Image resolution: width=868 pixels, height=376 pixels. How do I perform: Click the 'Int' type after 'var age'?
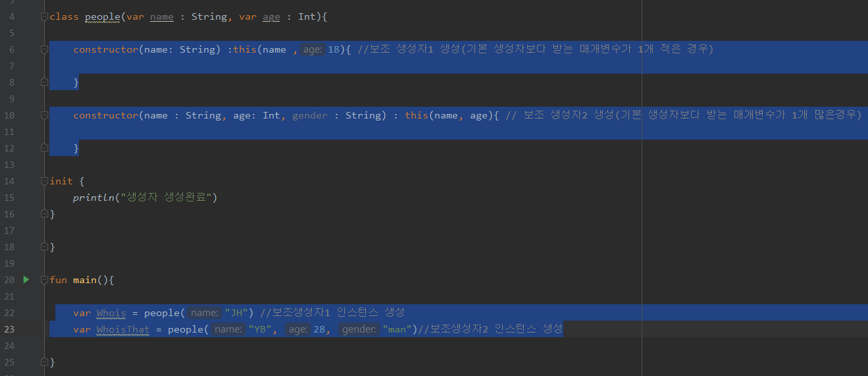pyautogui.click(x=307, y=16)
